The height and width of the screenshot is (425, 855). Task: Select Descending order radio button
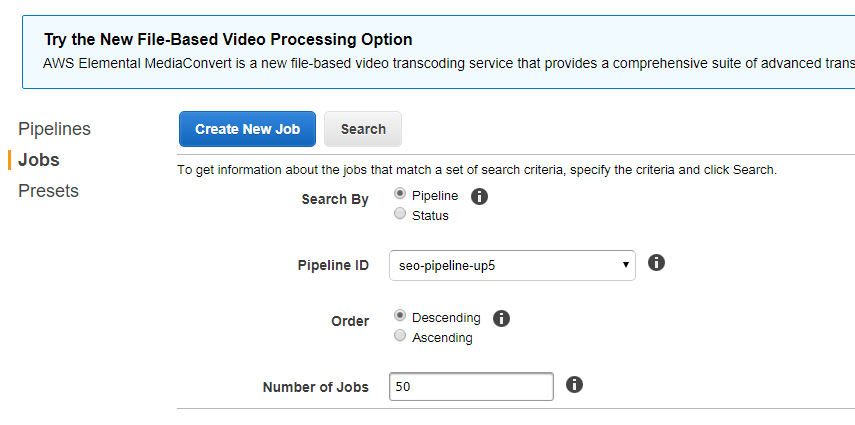click(400, 316)
